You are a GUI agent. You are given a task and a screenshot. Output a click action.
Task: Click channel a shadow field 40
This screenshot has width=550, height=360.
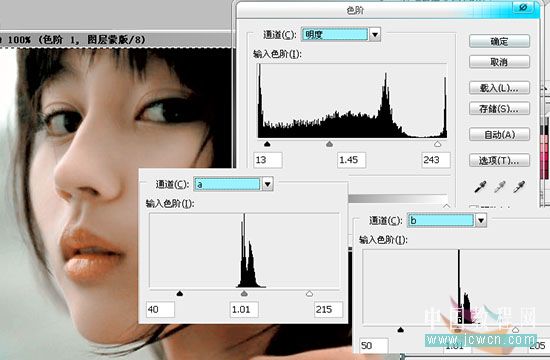pos(160,309)
